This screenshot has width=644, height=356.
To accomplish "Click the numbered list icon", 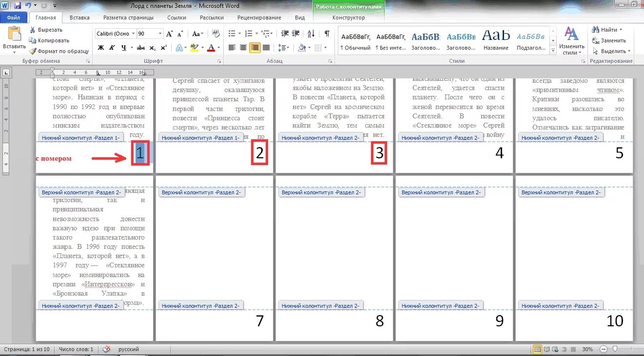I will coord(248,34).
